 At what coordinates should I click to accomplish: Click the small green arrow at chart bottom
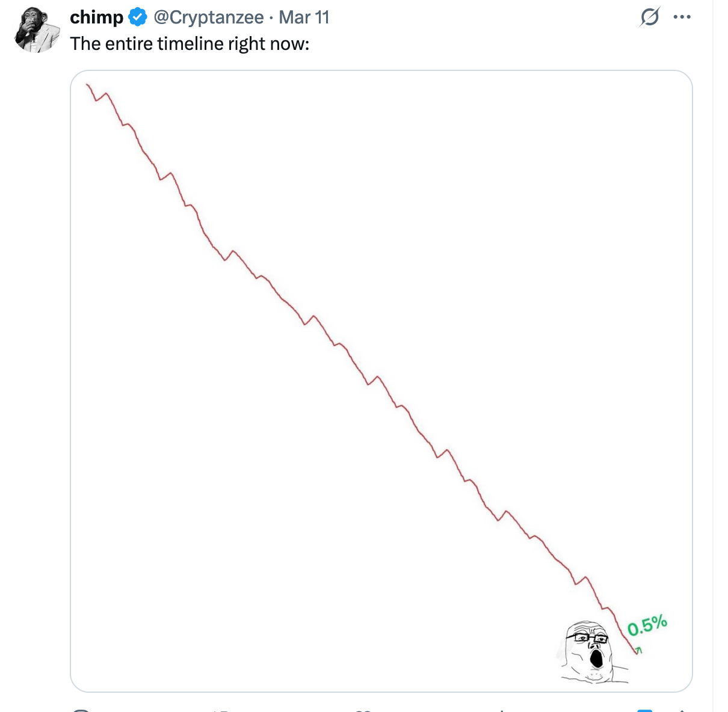pyautogui.click(x=639, y=649)
